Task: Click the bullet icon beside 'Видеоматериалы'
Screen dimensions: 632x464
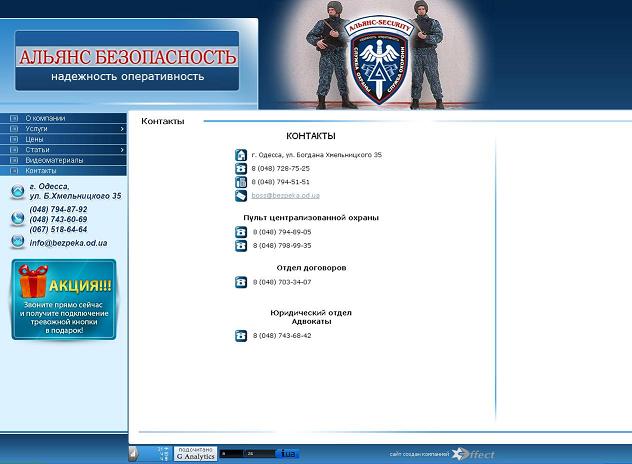Action: (14, 160)
